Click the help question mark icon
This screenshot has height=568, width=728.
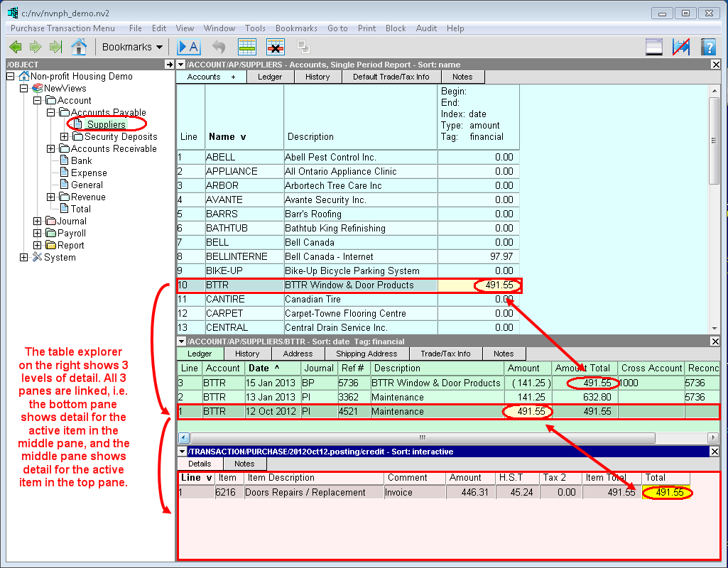coord(707,47)
